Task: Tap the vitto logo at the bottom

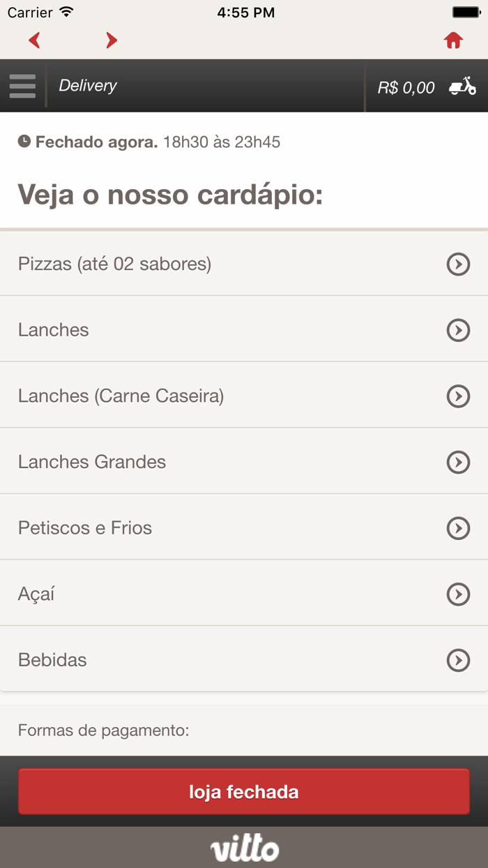Action: tap(244, 848)
